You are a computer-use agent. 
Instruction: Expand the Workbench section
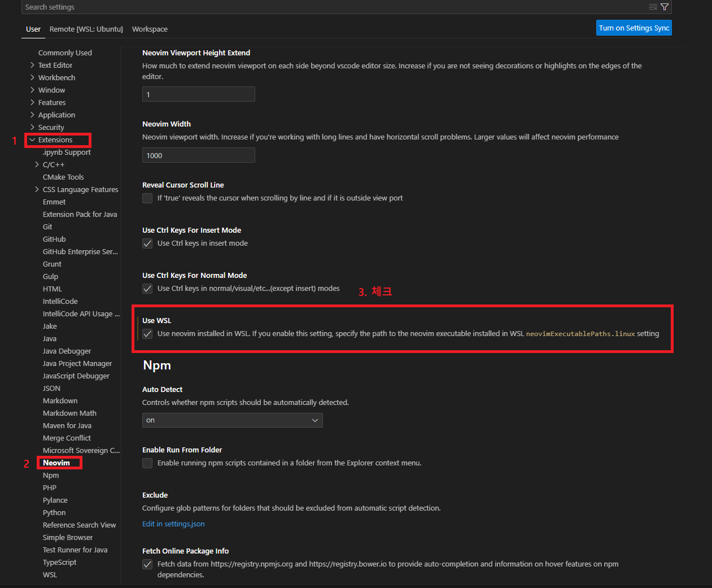32,77
